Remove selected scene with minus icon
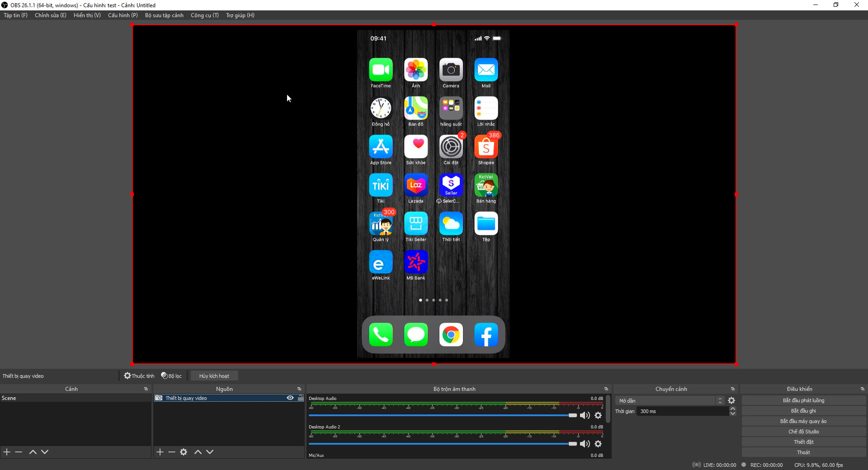The image size is (868, 470). pos(19,451)
